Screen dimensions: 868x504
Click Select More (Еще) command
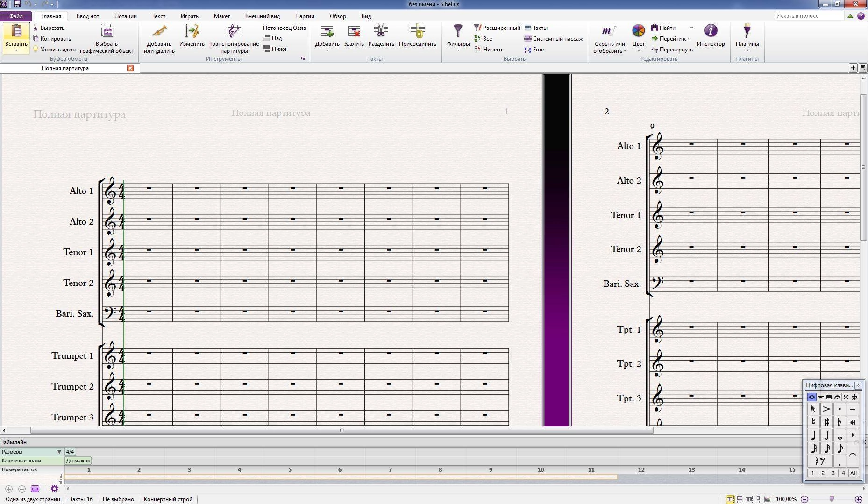(534, 50)
